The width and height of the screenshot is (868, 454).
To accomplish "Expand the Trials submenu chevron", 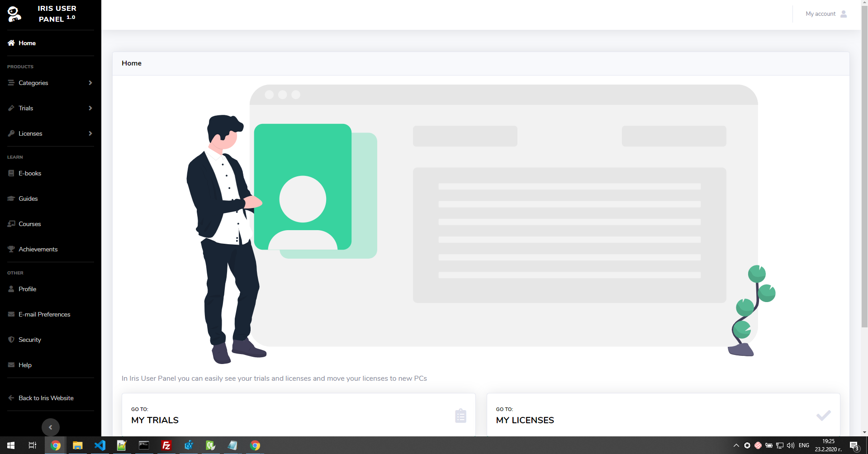I will (x=90, y=108).
